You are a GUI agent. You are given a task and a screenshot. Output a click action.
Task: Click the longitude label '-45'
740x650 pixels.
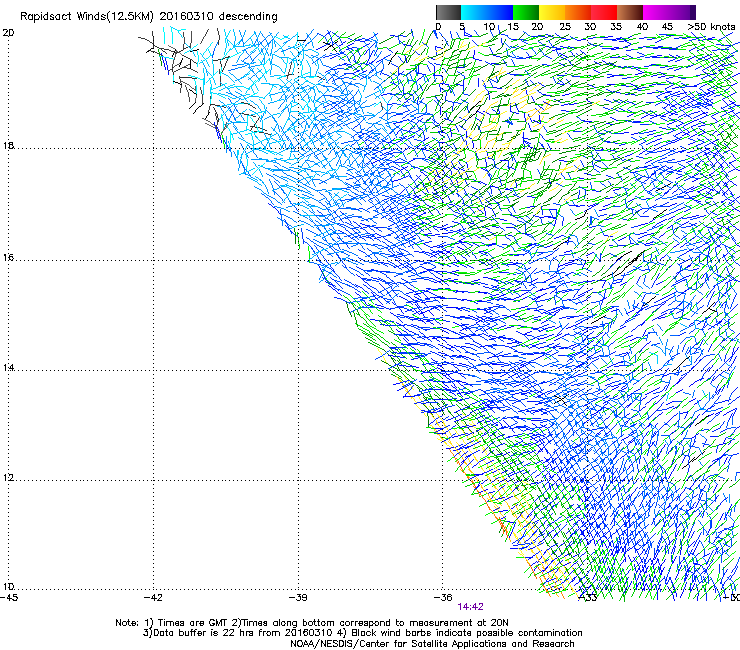pos(9,598)
